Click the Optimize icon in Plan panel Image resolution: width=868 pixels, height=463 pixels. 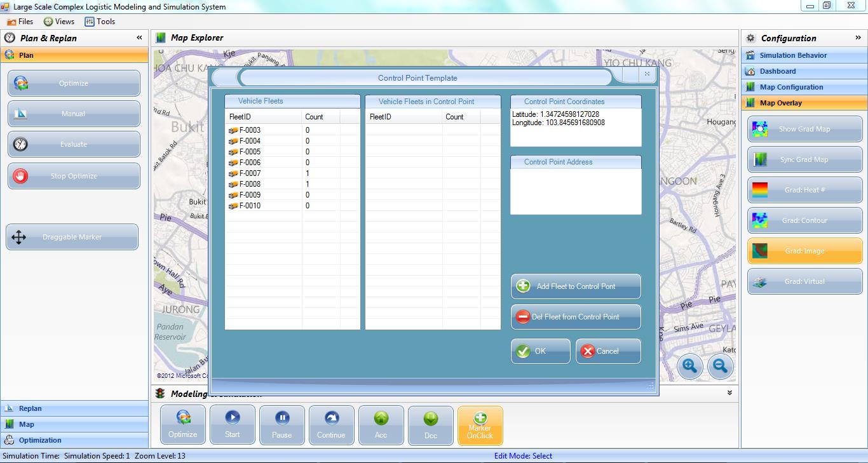tap(21, 83)
